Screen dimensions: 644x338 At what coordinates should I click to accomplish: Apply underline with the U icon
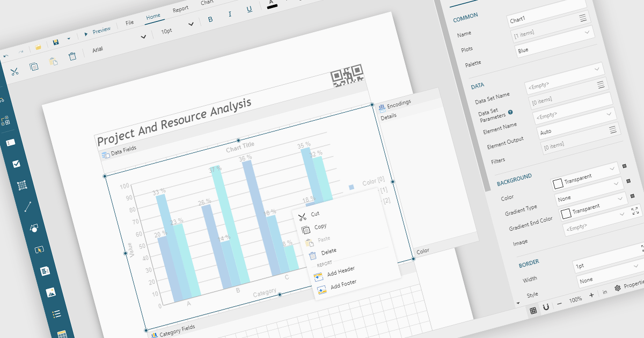[249, 9]
